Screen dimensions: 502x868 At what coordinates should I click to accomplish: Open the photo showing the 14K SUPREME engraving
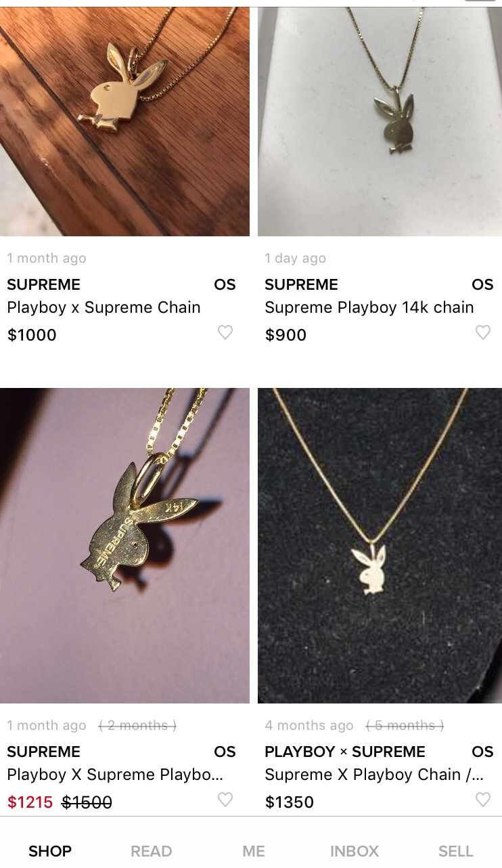124,546
